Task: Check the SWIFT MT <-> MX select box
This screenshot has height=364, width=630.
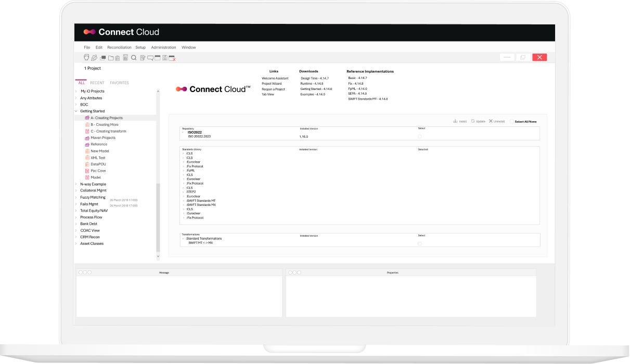Action: (420, 243)
